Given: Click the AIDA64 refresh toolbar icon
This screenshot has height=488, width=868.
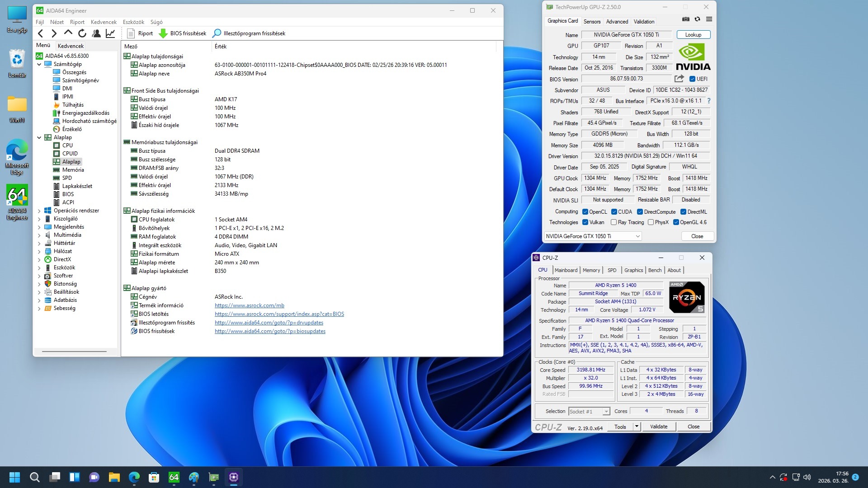Looking at the screenshot, I should (82, 33).
